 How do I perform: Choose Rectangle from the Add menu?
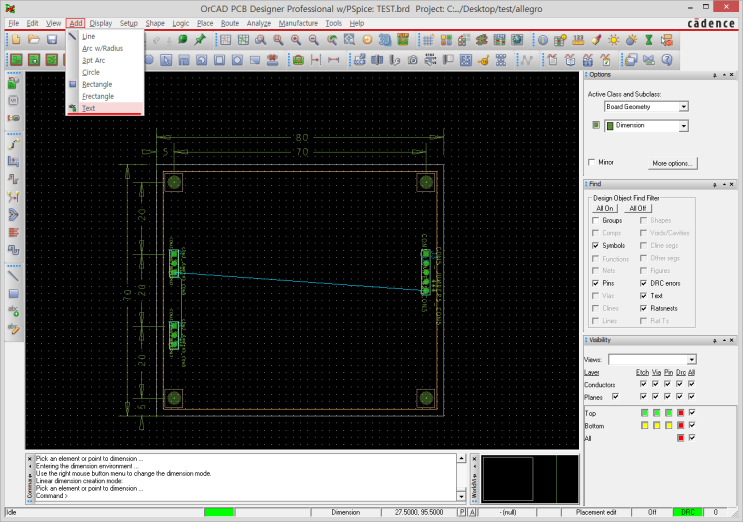coord(97,84)
